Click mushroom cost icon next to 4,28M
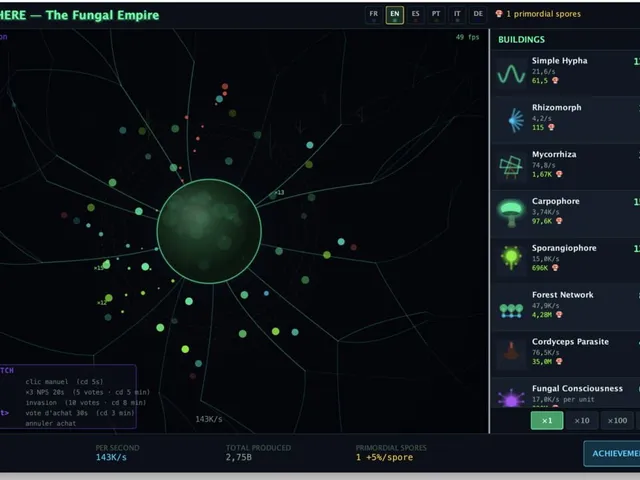Screen dimensions: 640x480 click(x=559, y=315)
